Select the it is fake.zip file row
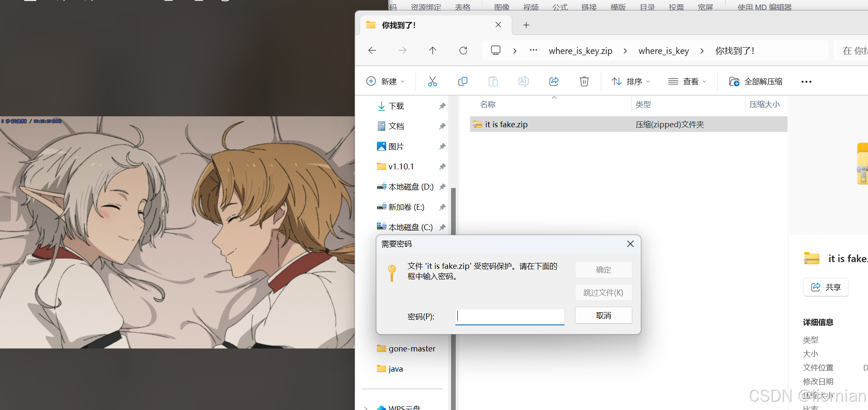The image size is (868, 410). point(628,124)
